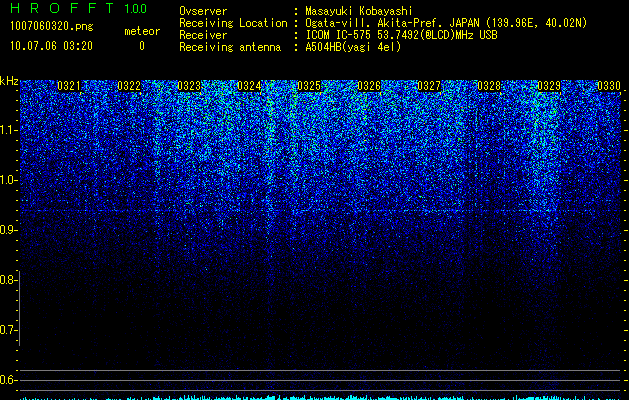Screen dimensions: 629x400
Task: Click the 0.7 kHz frequency axis label
Action: 9,330
